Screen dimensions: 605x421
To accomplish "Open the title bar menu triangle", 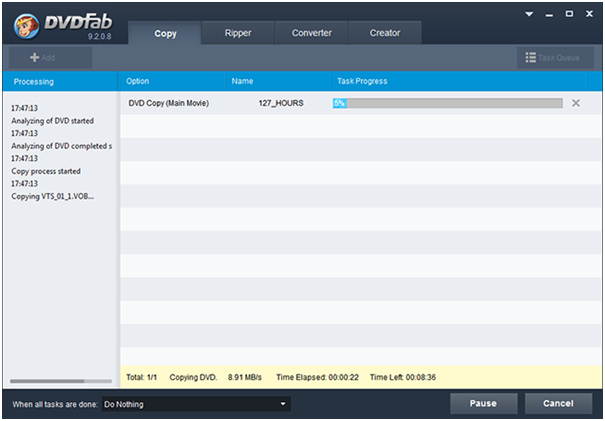I will (x=529, y=14).
